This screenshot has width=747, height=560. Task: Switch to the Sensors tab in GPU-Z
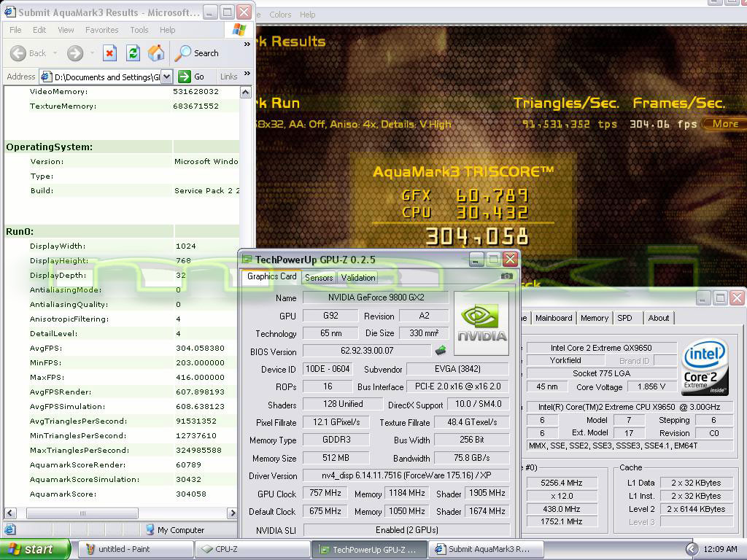coord(319,277)
